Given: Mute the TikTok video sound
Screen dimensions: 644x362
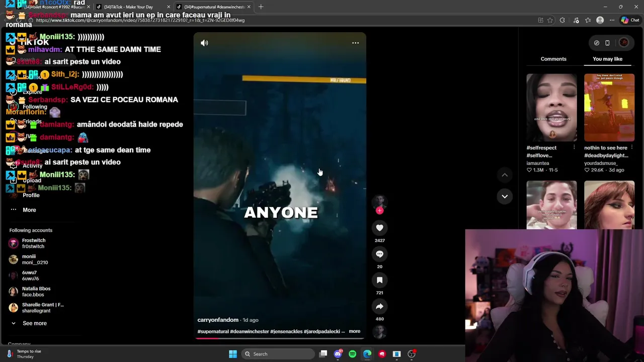Looking at the screenshot, I should tap(204, 43).
